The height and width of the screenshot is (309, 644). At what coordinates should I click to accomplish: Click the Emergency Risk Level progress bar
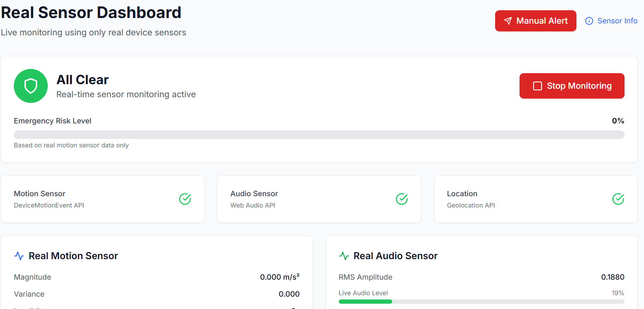coord(319,135)
